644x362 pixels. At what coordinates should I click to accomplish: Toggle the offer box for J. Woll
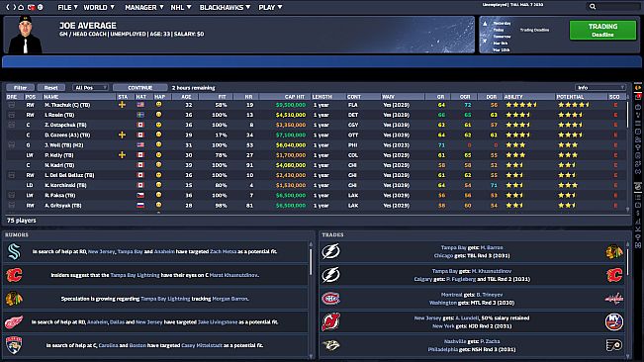point(12,144)
